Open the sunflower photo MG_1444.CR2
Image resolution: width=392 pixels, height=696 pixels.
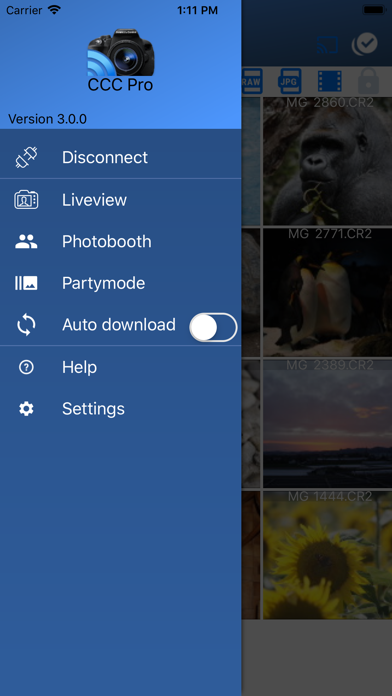[328, 555]
